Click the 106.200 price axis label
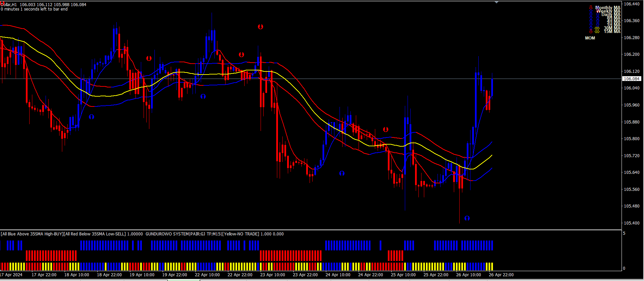 [x=632, y=54]
